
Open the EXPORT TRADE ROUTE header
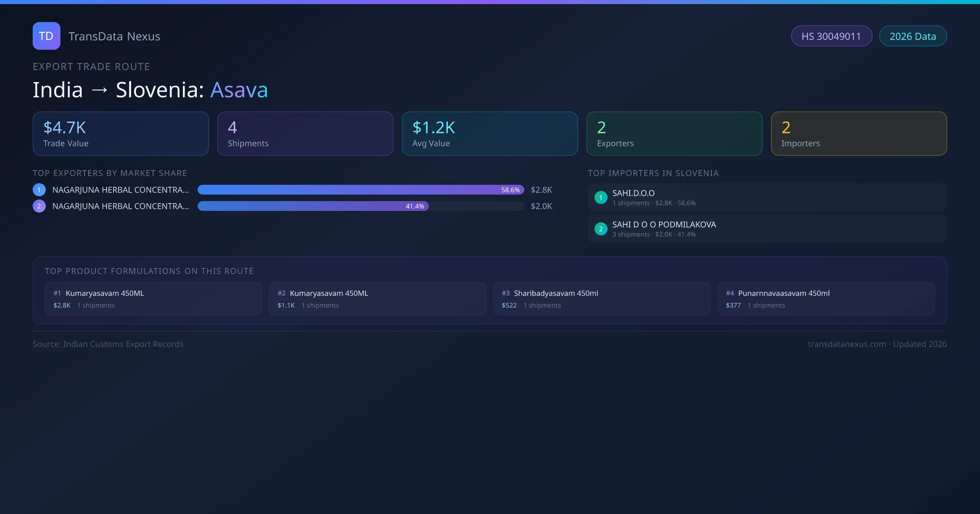click(x=91, y=66)
